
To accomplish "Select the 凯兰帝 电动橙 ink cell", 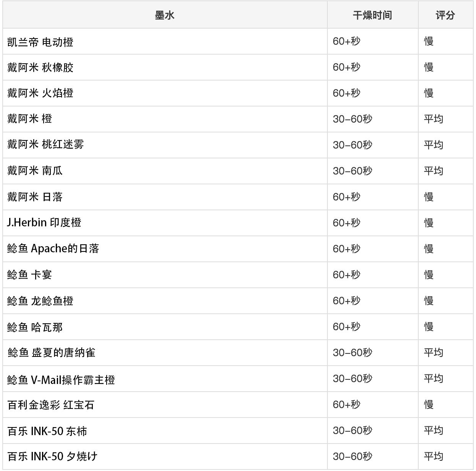I will pos(40,42).
